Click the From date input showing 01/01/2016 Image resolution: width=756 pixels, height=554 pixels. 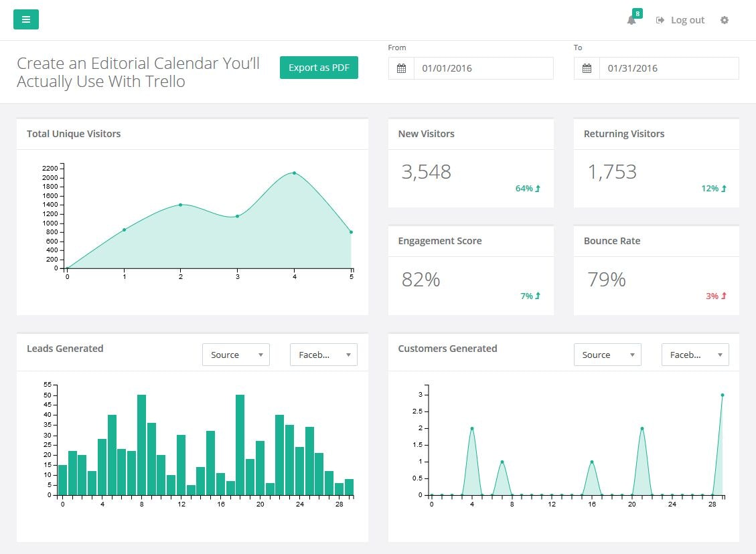click(483, 68)
